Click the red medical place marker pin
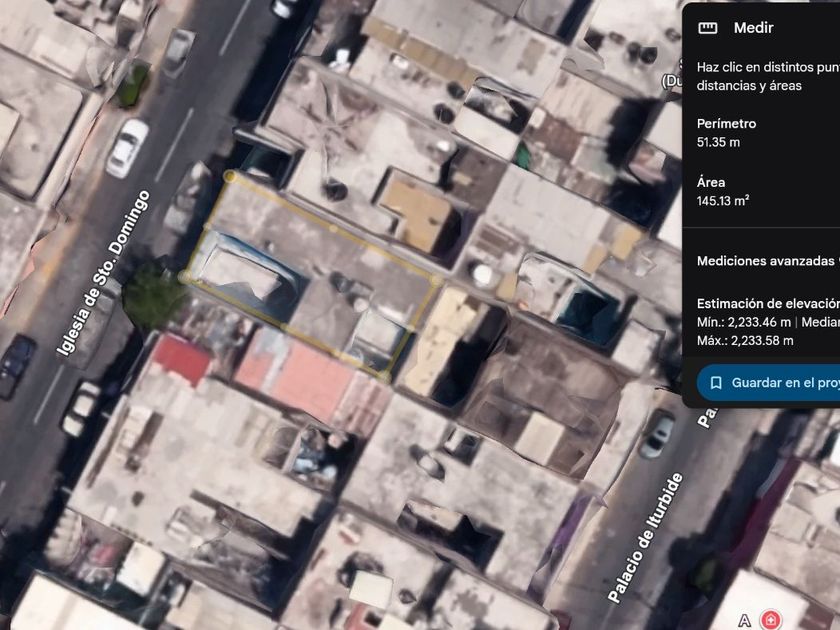Viewport: 840px width, 630px height. point(770,620)
